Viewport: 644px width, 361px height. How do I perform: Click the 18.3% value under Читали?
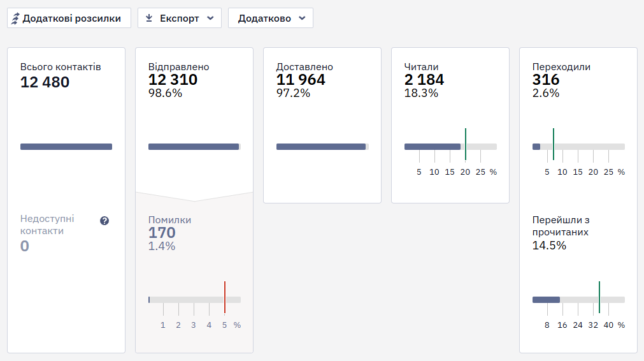[x=421, y=93]
